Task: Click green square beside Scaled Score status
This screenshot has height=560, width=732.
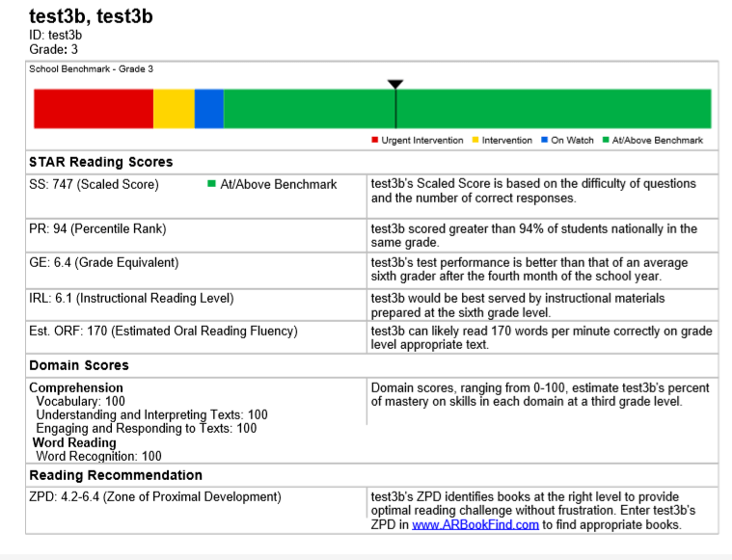Action: pyautogui.click(x=211, y=184)
